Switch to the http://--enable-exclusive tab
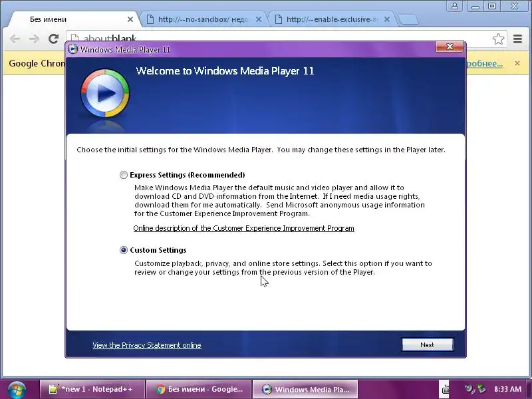Screen dimensions: 532x399 (x=331, y=19)
